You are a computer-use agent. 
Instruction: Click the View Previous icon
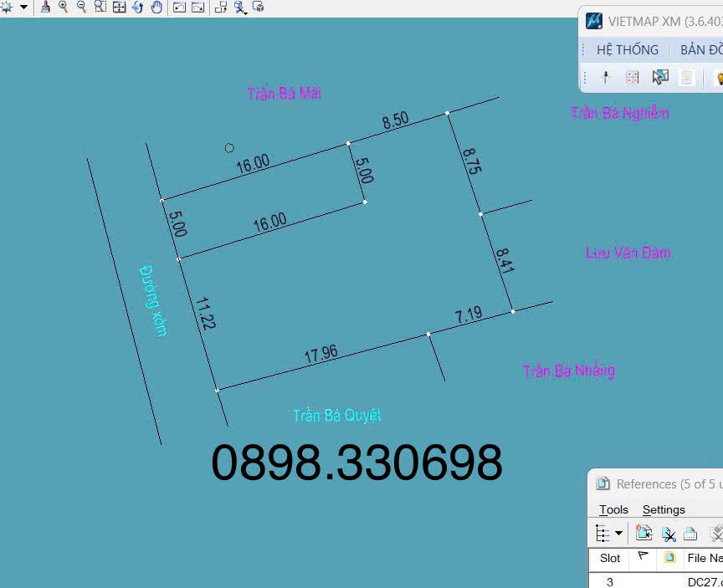[x=179, y=7]
